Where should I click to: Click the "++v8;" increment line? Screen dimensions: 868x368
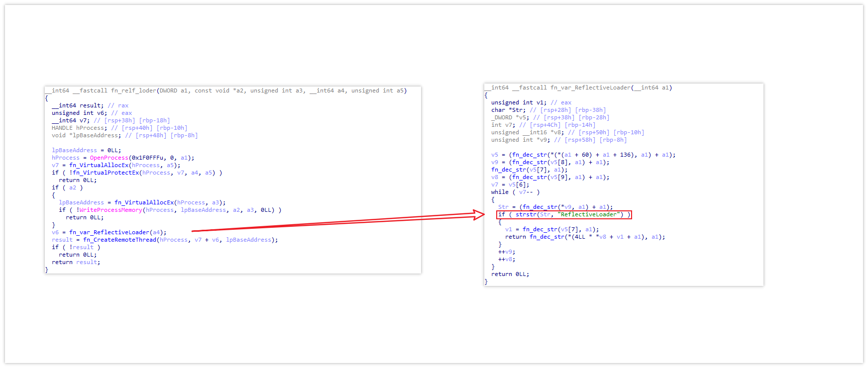506,259
